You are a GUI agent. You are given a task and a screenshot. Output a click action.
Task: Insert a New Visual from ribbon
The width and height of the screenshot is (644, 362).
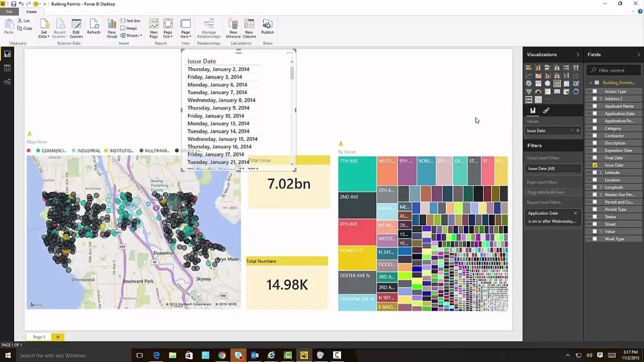112,28
